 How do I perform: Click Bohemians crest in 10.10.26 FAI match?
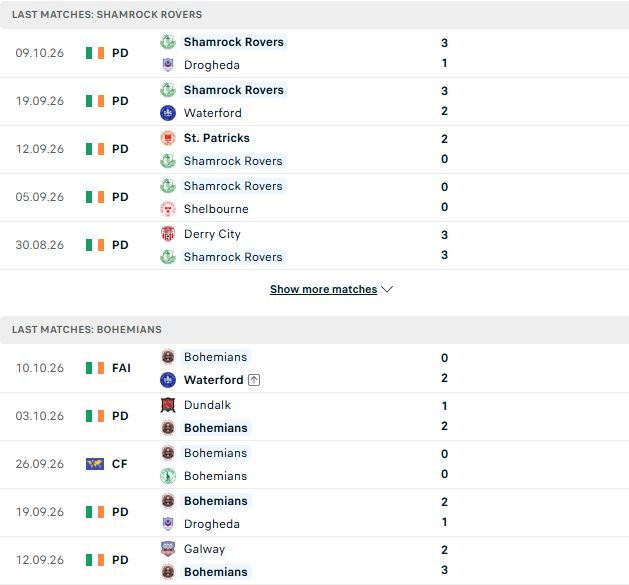[x=168, y=357]
